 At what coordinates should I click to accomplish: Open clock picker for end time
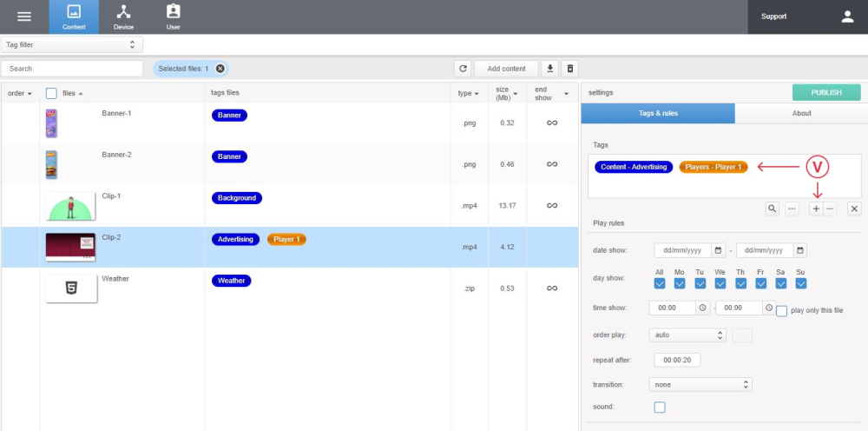pos(769,308)
